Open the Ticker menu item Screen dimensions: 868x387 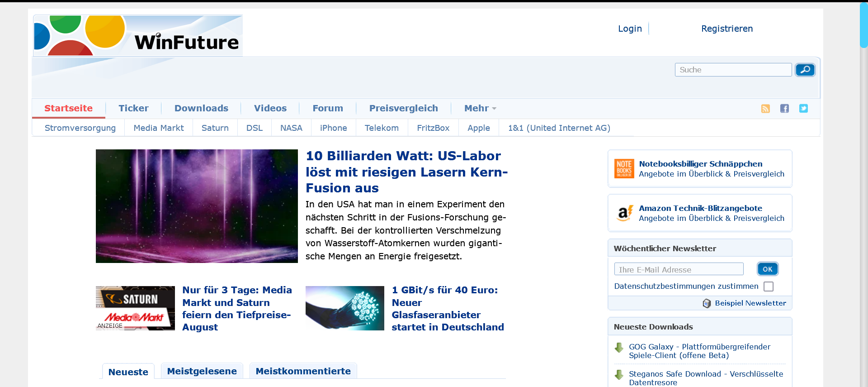click(133, 109)
